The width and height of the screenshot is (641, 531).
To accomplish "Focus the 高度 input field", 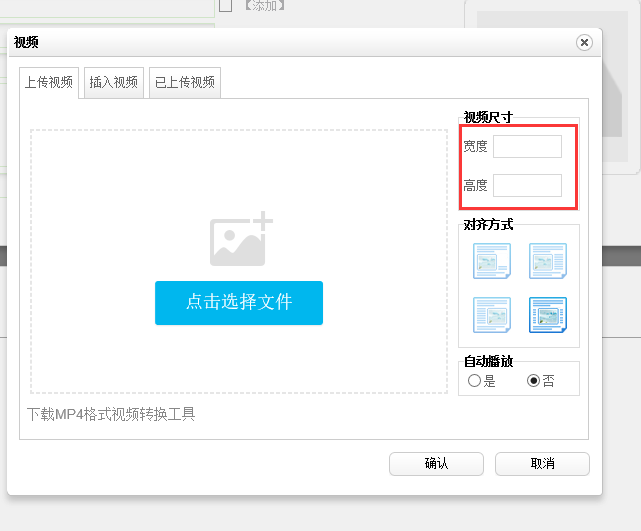I will (x=527, y=185).
